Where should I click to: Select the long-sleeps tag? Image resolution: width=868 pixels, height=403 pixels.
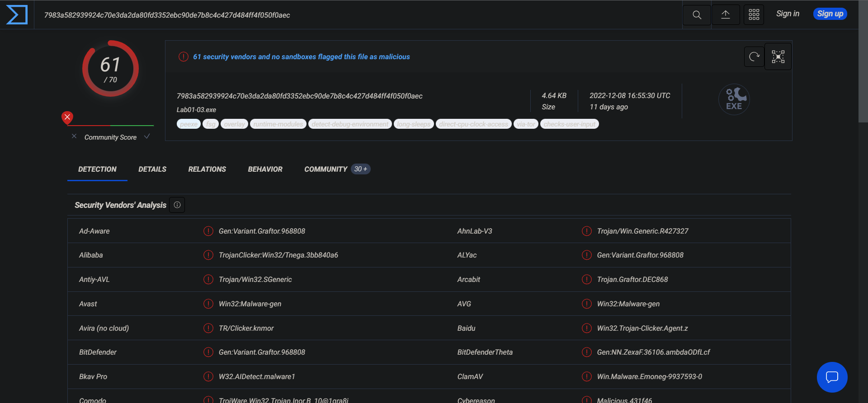click(414, 124)
